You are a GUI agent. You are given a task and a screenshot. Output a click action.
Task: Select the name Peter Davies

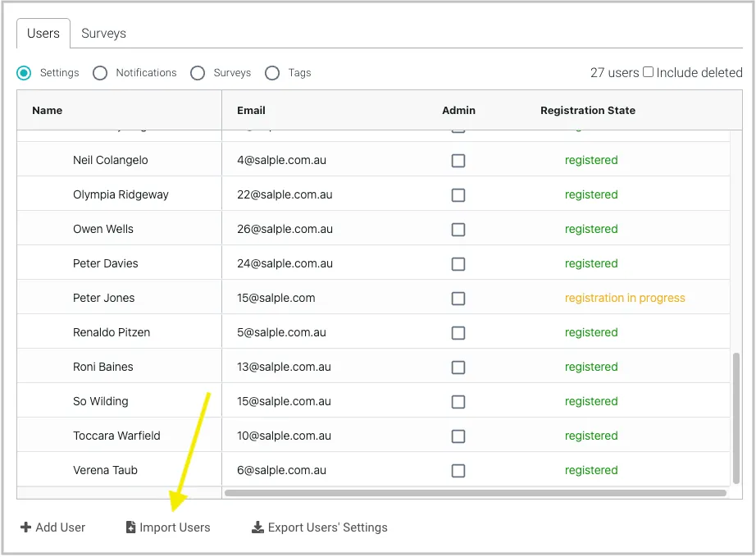click(106, 264)
